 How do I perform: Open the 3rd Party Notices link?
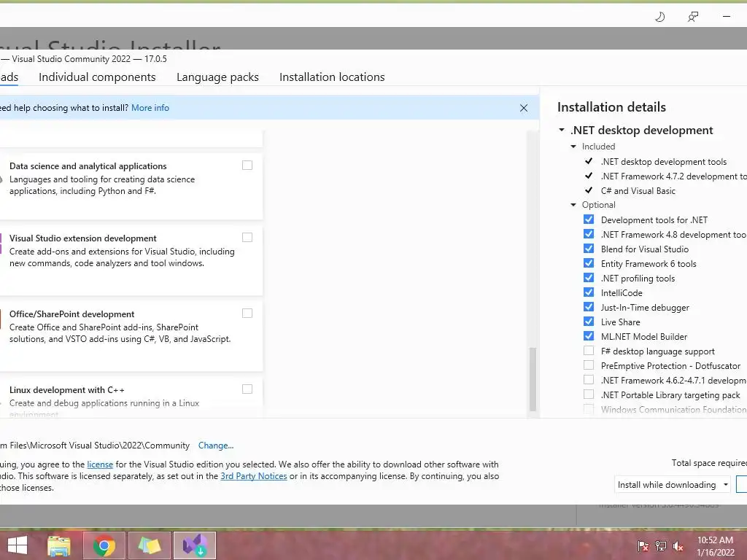click(254, 476)
